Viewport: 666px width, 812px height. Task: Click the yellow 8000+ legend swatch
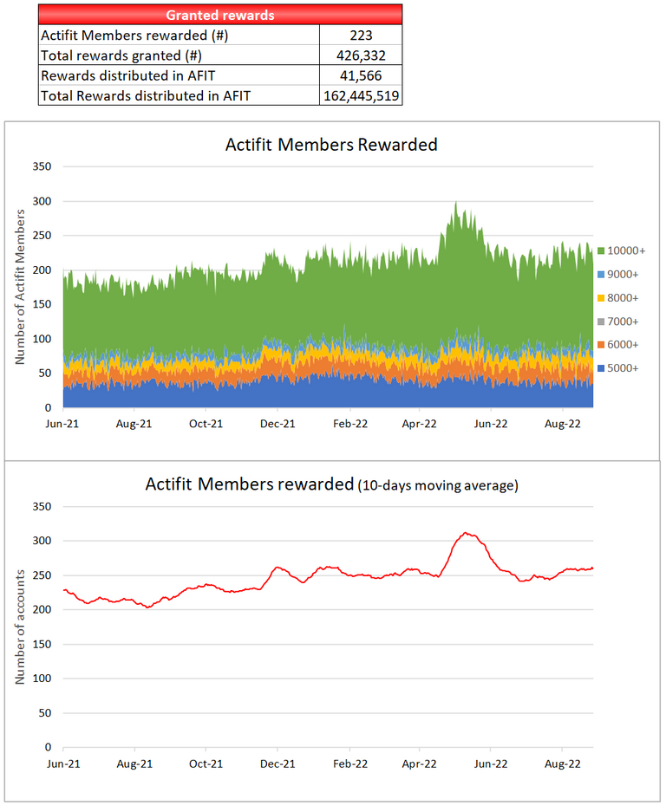pyautogui.click(x=601, y=298)
